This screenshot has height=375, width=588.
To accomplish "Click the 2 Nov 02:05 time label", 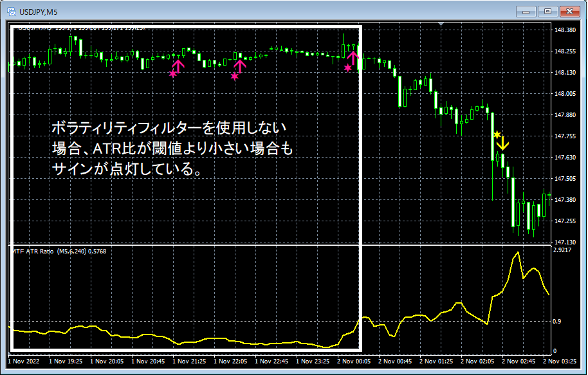I will 477,361.
